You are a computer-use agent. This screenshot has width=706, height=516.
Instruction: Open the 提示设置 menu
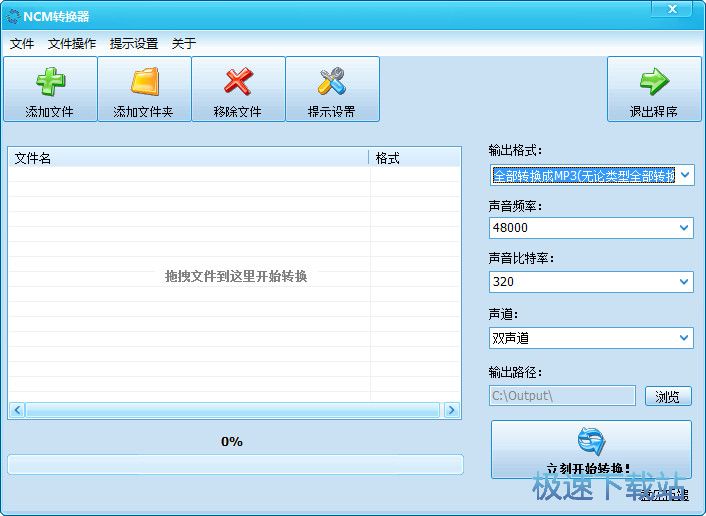tap(134, 44)
